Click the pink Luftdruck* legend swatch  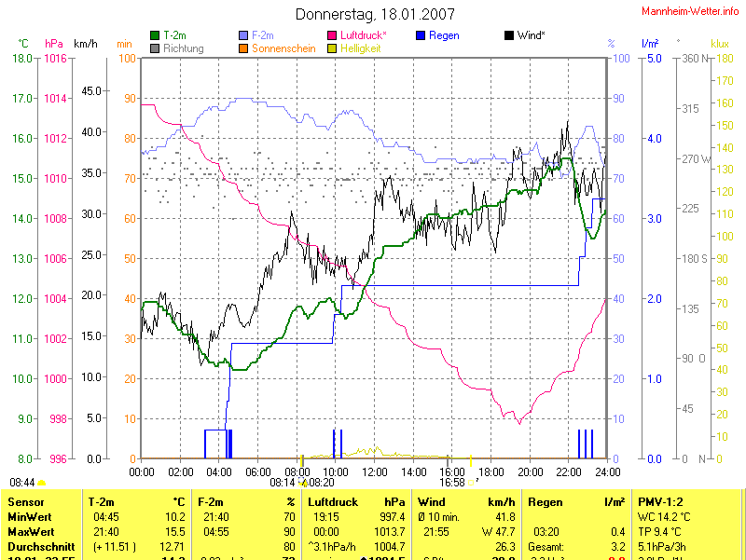[332, 35]
